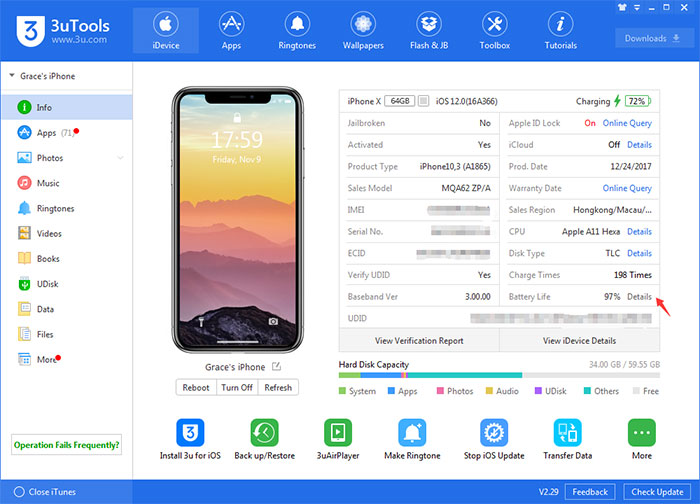This screenshot has width=700, height=504.
Task: Open the Toolbox tab
Action: pyautogui.click(x=495, y=31)
